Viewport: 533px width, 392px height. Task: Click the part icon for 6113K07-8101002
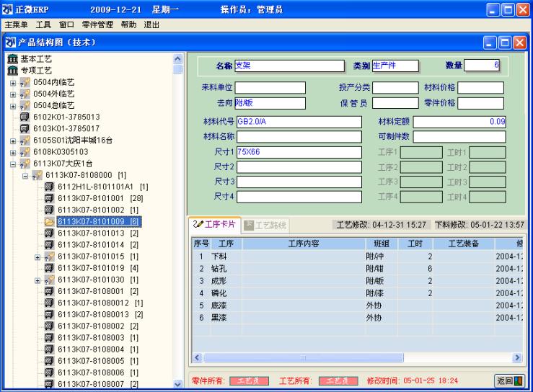(x=49, y=210)
